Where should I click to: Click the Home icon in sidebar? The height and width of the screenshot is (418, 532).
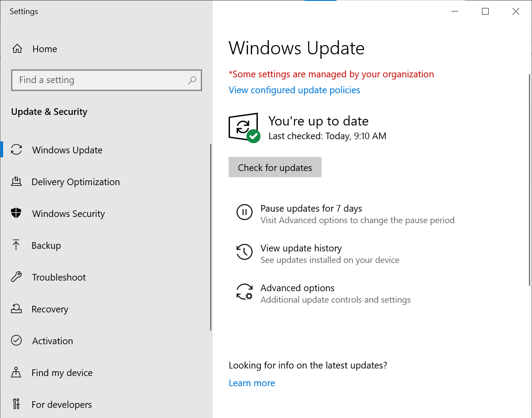click(17, 49)
